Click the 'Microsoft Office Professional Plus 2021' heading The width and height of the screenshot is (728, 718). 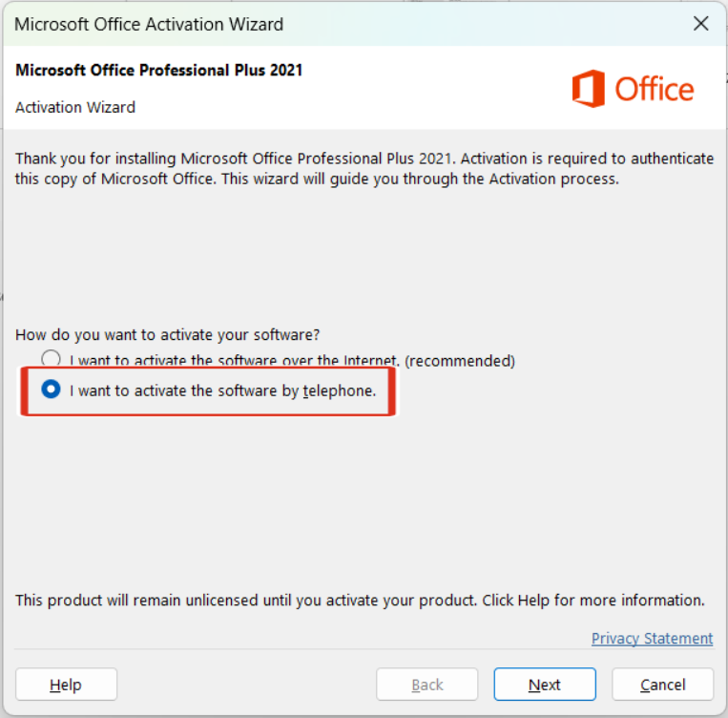point(159,71)
